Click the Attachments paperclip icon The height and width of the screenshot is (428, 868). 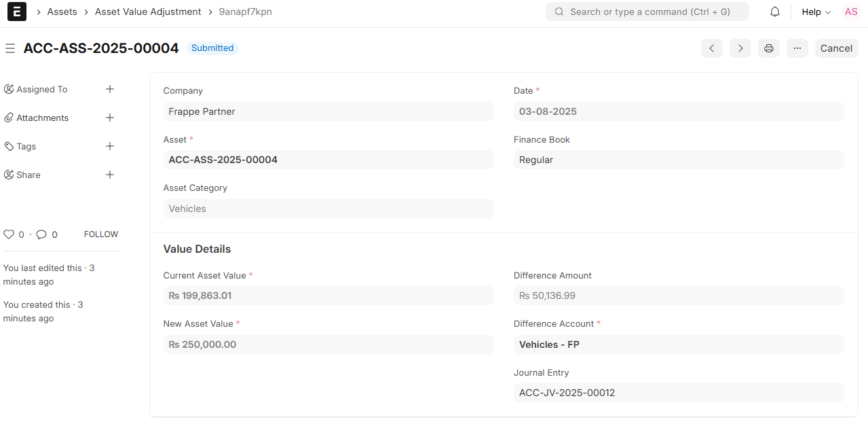tap(9, 118)
